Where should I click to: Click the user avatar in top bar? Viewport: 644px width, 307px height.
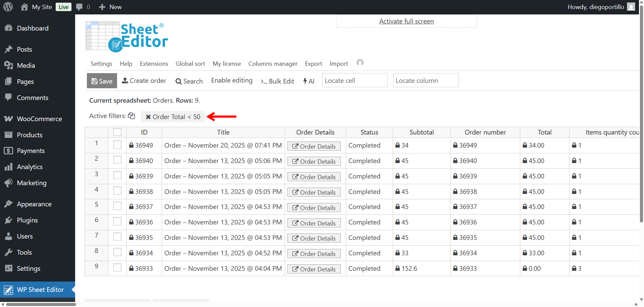(x=631, y=7)
